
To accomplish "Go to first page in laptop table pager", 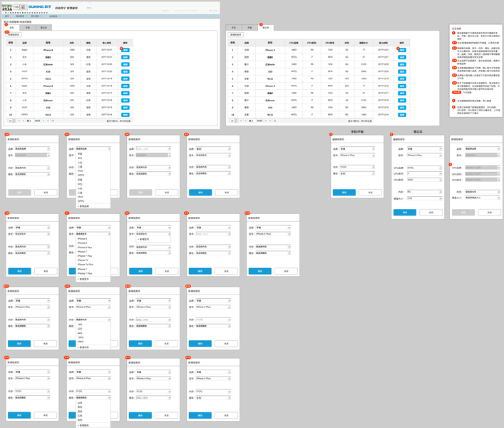I will pyautogui.click(x=241, y=121).
